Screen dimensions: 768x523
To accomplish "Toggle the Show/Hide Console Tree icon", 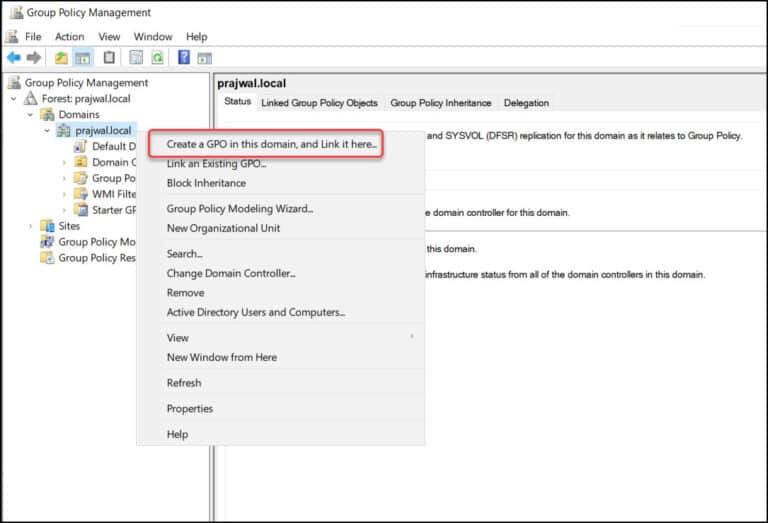I will coord(83,58).
